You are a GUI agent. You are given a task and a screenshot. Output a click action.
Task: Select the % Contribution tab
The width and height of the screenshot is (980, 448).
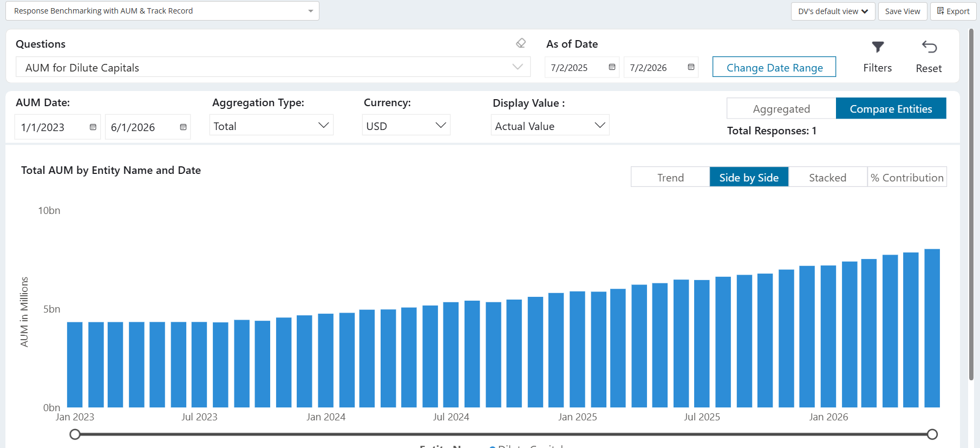[x=907, y=177]
